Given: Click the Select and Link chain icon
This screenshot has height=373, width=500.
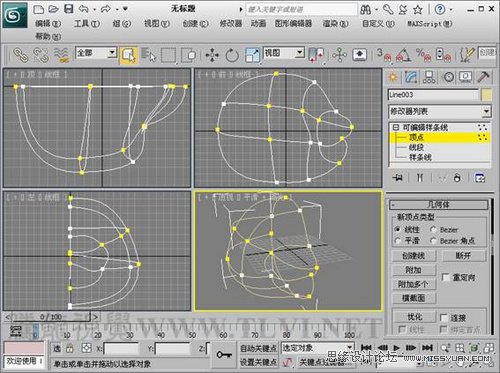Looking at the screenshot, I should (x=21, y=55).
